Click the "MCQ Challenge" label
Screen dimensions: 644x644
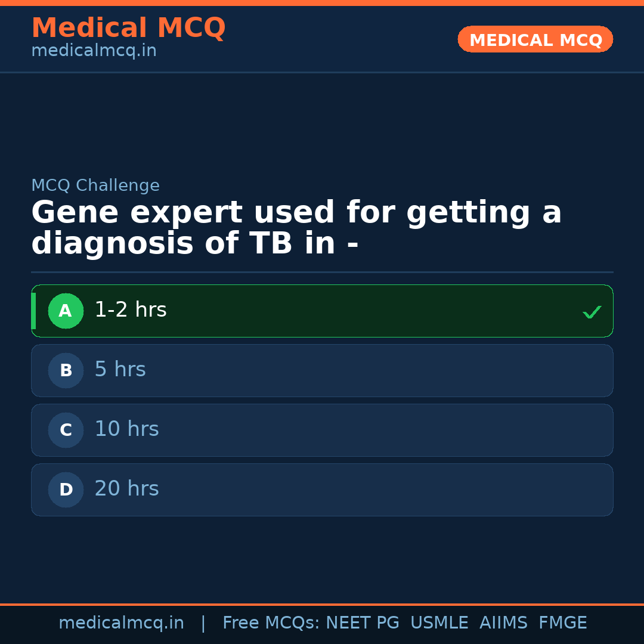[x=95, y=185]
